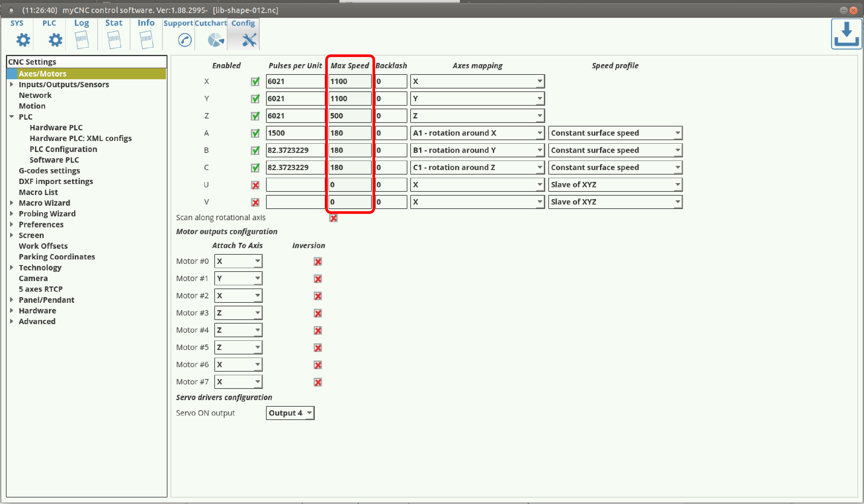
Task: Open the Hardware PLC settings page
Action: 56,128
